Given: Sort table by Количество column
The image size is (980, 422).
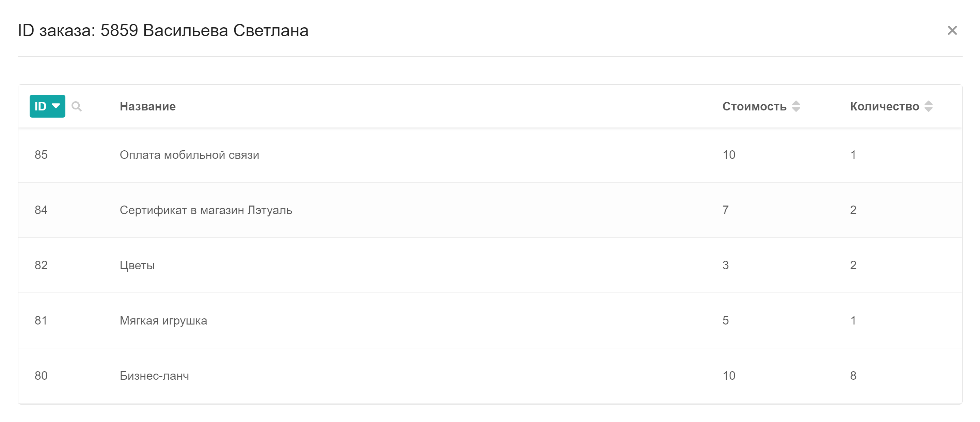Looking at the screenshot, I should point(928,106).
